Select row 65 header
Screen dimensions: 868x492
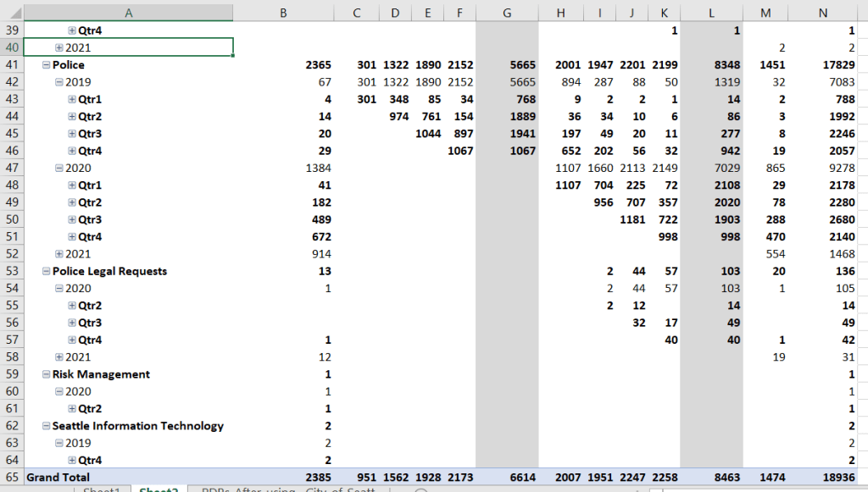point(12,478)
